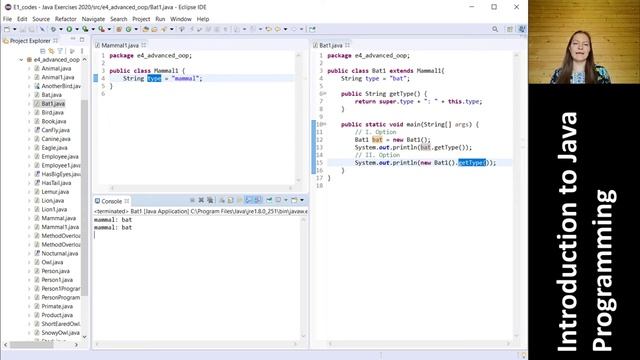Toggle Link with Editor in Project Explorer
This screenshot has width=640, height=360.
(51, 51)
